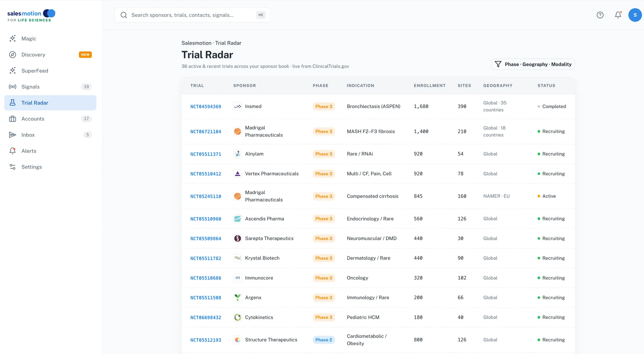This screenshot has height=354, width=644.
Task: Click the Signals count badge 19
Action: 86,87
